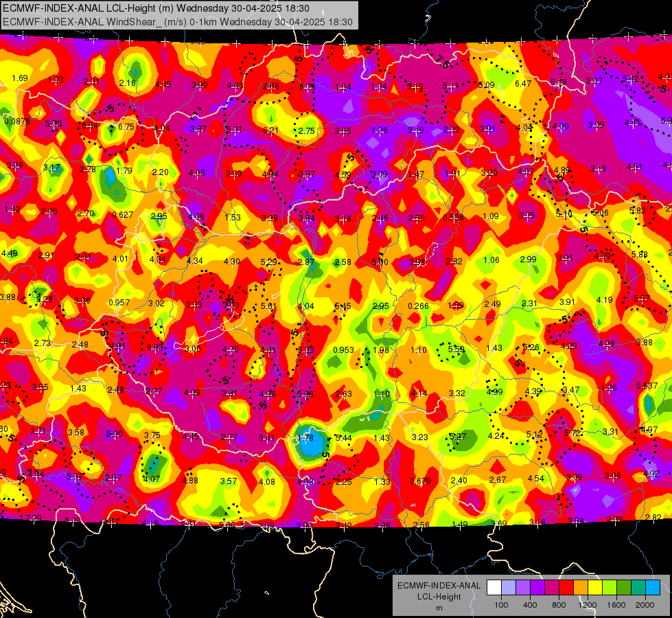Click the 0.0878 shear value
This screenshot has height=618, width=672.
click(x=17, y=122)
